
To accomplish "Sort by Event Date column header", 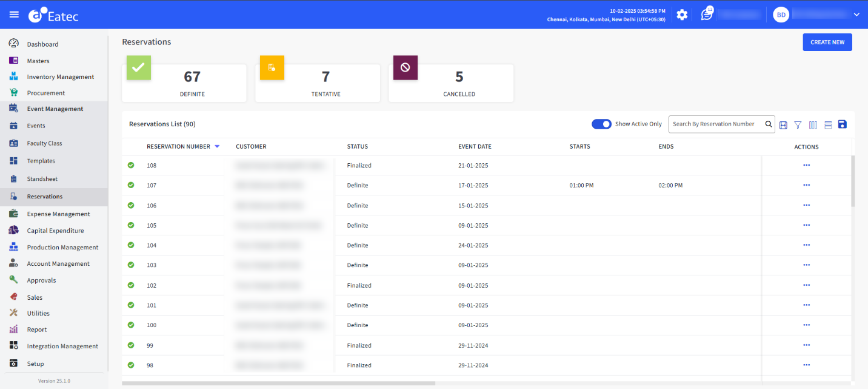I will click(x=475, y=146).
